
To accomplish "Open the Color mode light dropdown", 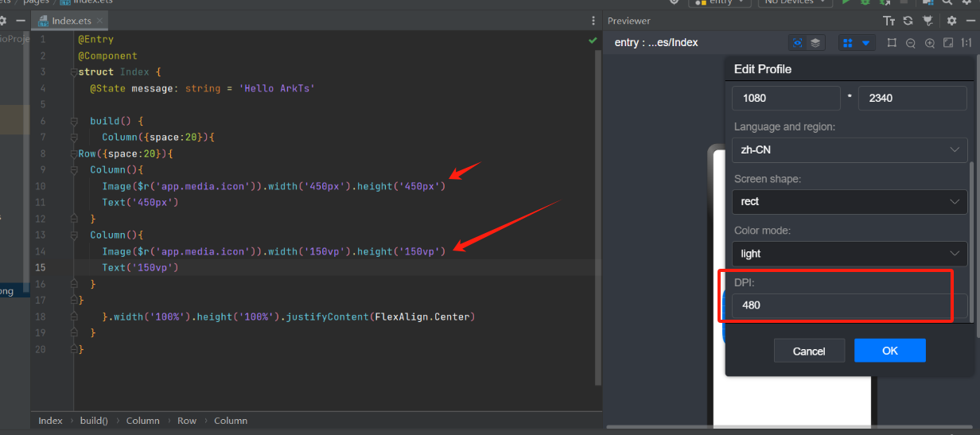I will pos(849,254).
